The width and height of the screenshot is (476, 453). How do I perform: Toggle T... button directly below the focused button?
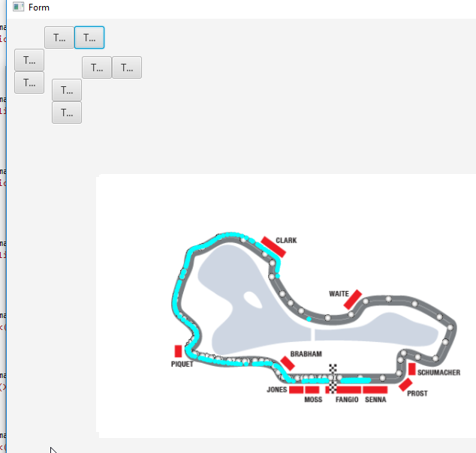pos(97,67)
